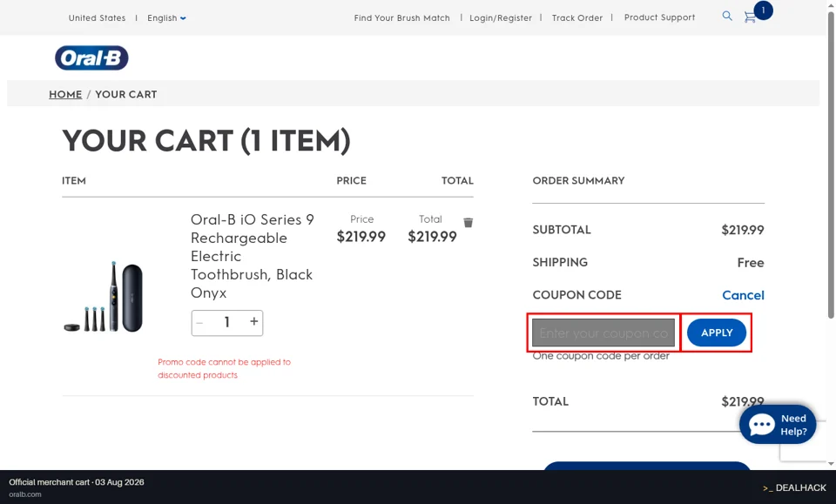Click the search magnifier icon
Image resolution: width=836 pixels, height=504 pixels.
[x=726, y=16]
